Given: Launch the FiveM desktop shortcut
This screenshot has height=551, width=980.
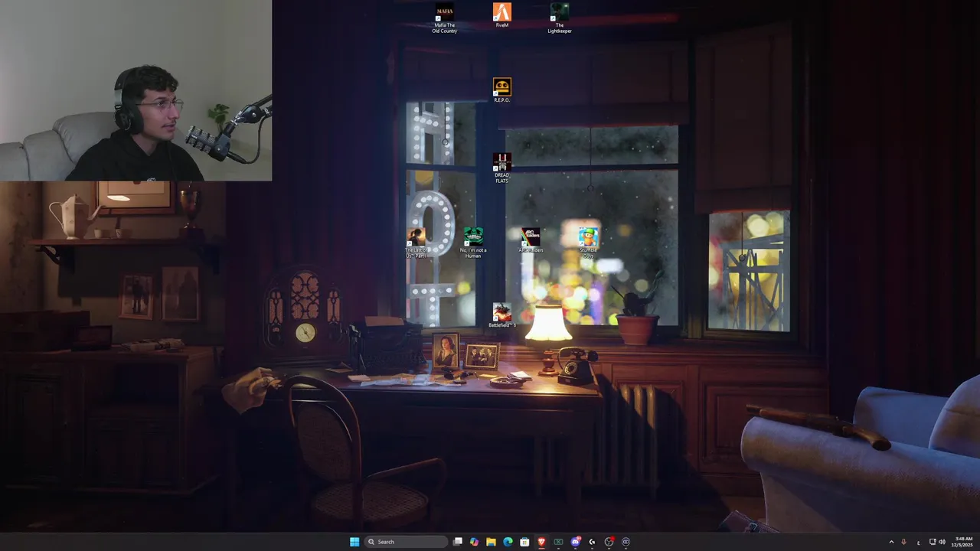Looking at the screenshot, I should click(x=501, y=15).
